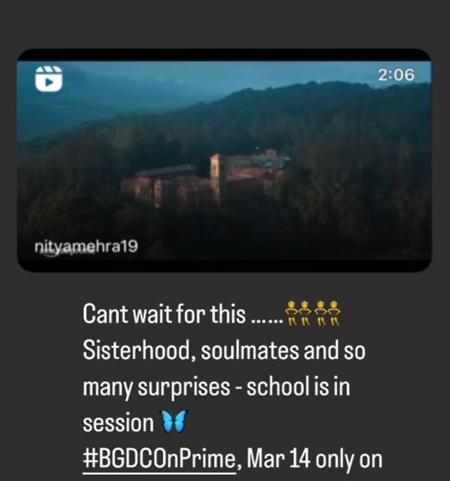Click the 'many surprises - school is in' line
Image resolution: width=450 pixels, height=481 pixels.
point(216,388)
